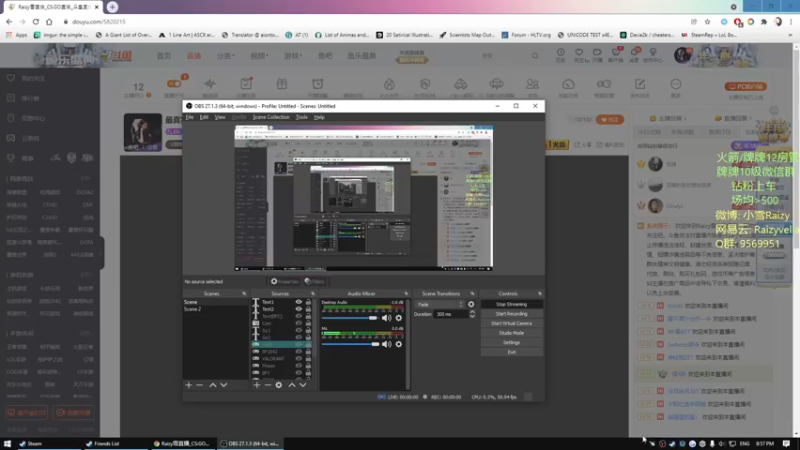
Task: Decrease transition Duration with down stepper
Action: pyautogui.click(x=472, y=316)
